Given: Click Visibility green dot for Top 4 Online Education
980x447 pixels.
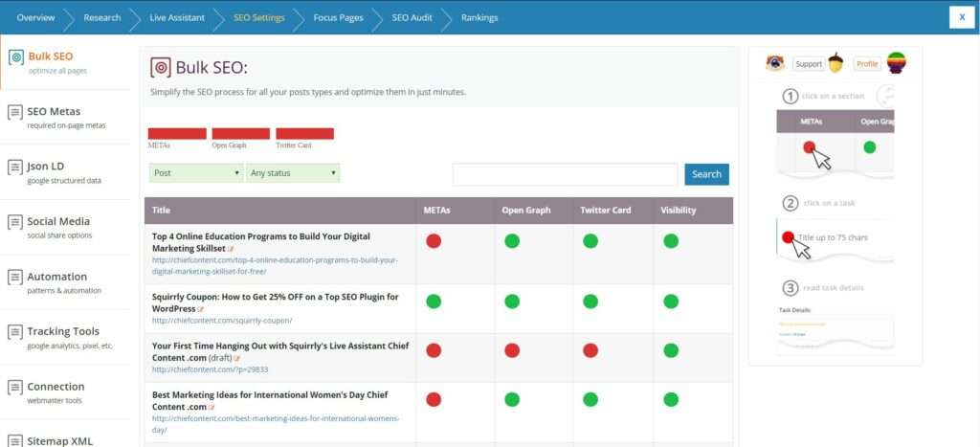Looking at the screenshot, I should pyautogui.click(x=671, y=241).
